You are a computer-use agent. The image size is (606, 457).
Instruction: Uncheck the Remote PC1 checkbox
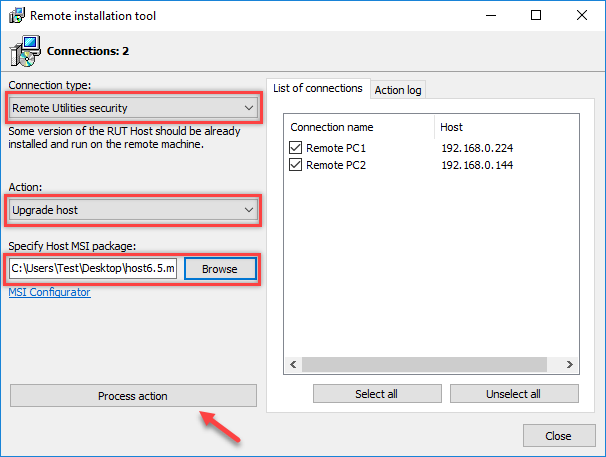(296, 148)
